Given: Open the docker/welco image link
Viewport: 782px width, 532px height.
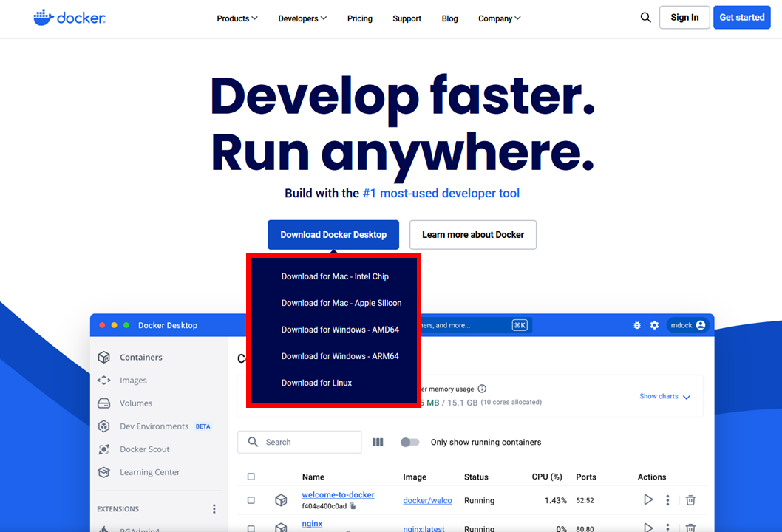Looking at the screenshot, I should coord(427,500).
